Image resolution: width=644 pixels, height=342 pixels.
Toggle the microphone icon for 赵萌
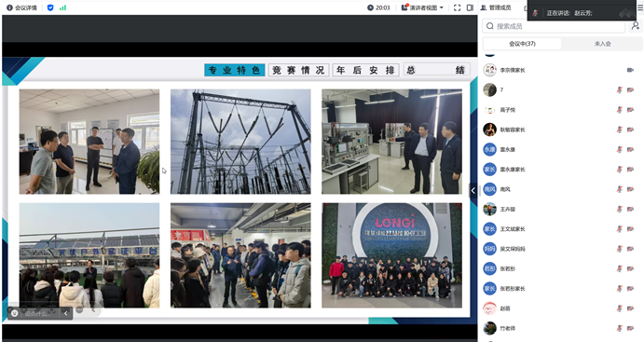click(620, 308)
